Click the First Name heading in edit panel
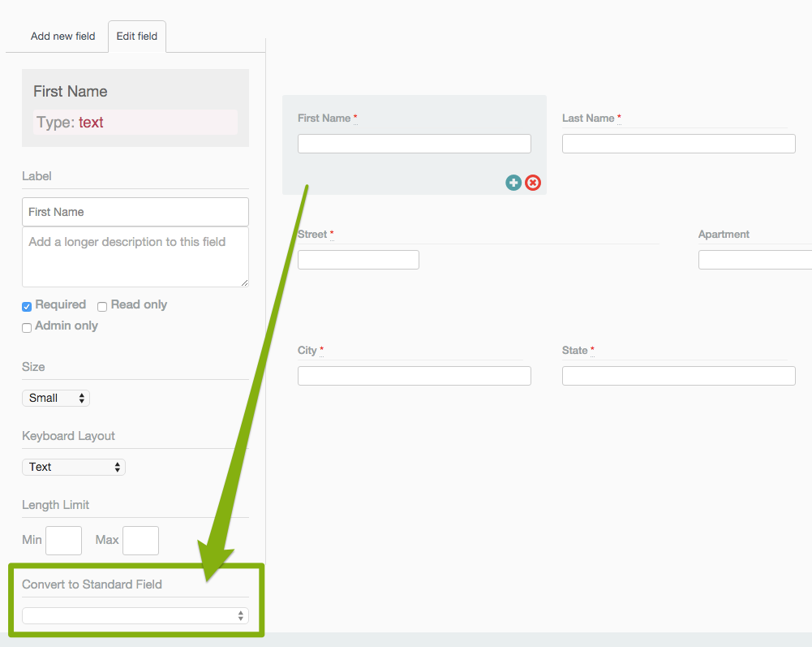 [71, 91]
